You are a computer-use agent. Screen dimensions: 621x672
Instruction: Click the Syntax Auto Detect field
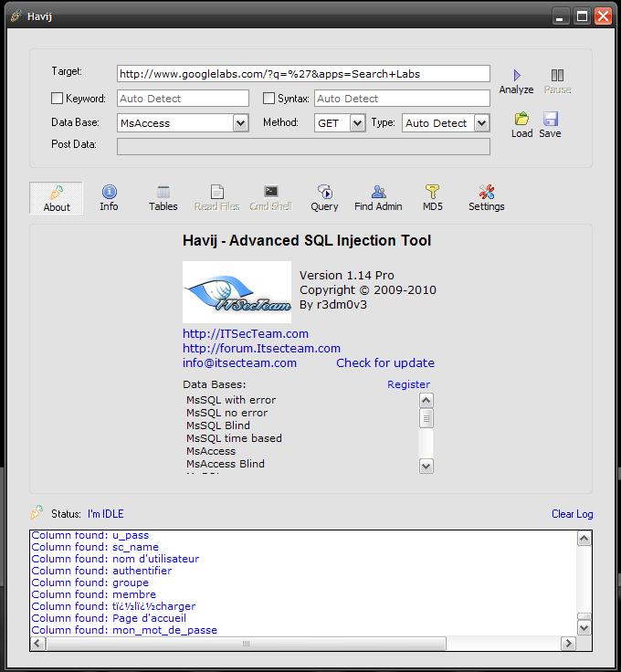pyautogui.click(x=402, y=99)
